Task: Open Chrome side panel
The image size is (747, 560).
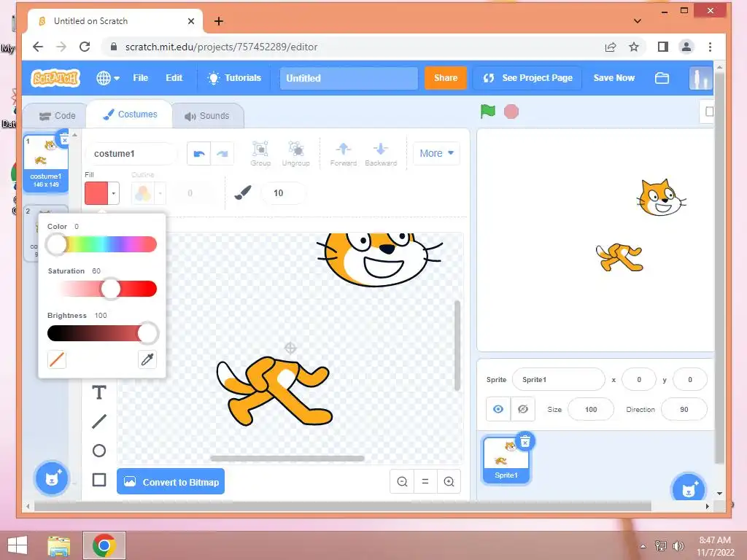Action: point(662,47)
